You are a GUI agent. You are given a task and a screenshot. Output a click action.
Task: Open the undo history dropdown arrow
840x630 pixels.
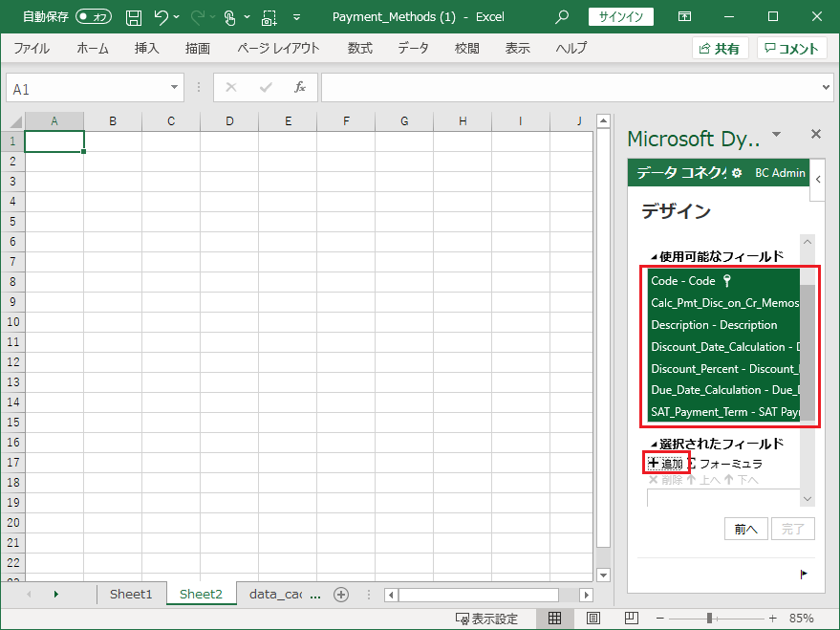[177, 17]
